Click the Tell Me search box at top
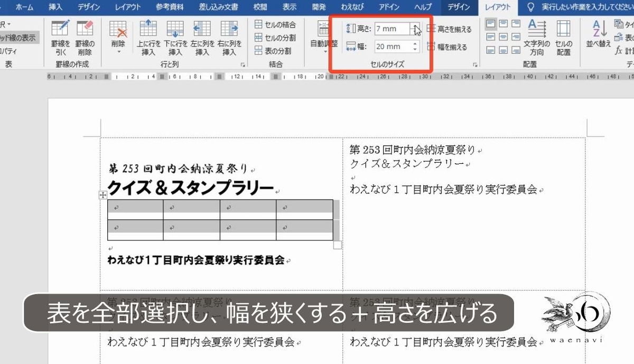This screenshot has width=634, height=364. point(576,7)
